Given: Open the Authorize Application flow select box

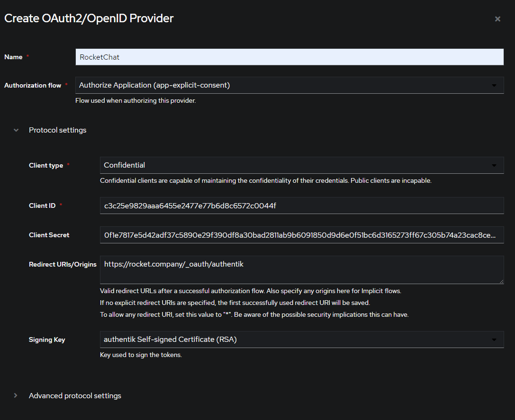Looking at the screenshot, I should pyautogui.click(x=284, y=86).
